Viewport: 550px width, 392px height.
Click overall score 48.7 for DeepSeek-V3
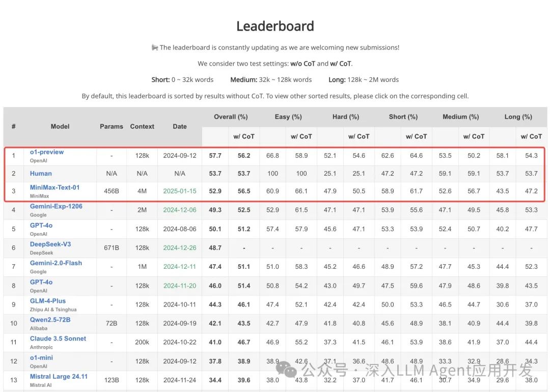point(215,248)
